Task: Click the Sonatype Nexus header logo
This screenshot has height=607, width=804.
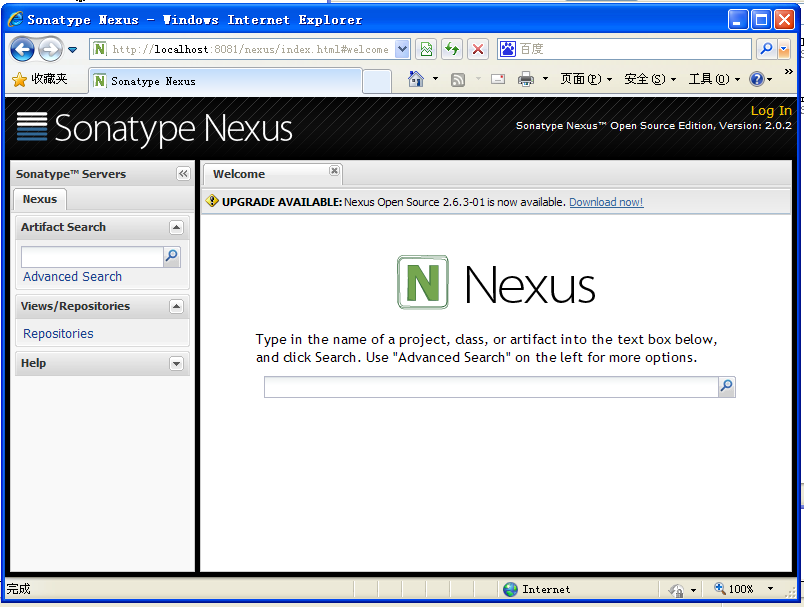Action: 154,128
